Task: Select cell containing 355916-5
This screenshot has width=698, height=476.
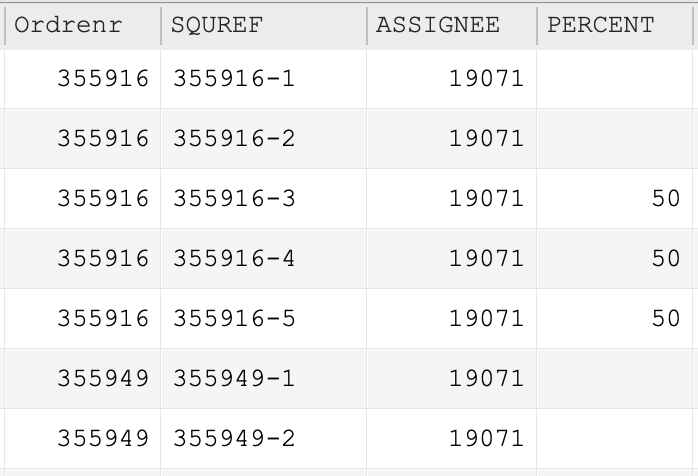Action: click(264, 319)
